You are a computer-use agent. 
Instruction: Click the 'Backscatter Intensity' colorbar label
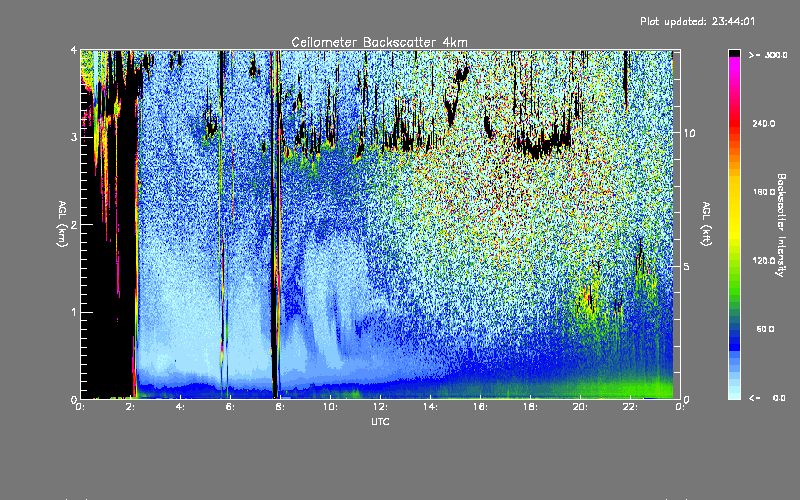tap(781, 225)
